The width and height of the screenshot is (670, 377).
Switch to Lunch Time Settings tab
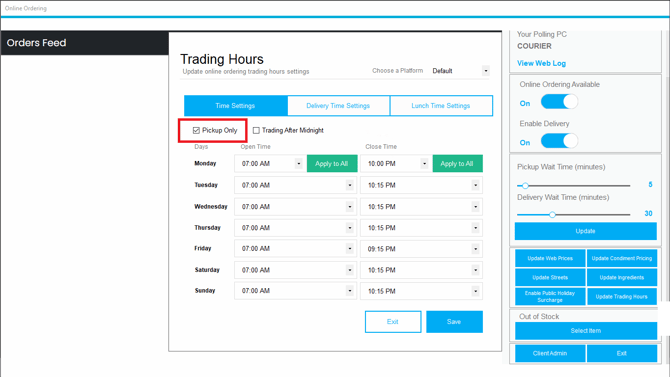tap(441, 106)
